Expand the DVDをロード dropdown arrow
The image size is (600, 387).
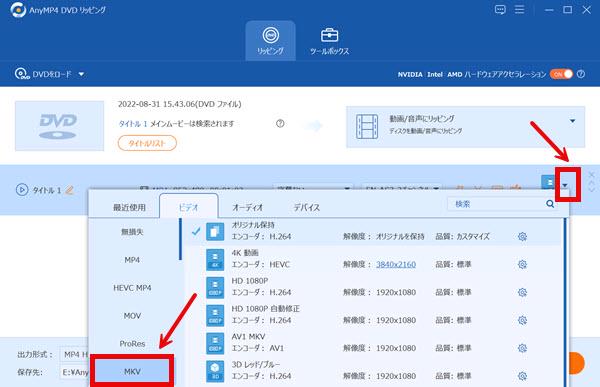pyautogui.click(x=81, y=74)
